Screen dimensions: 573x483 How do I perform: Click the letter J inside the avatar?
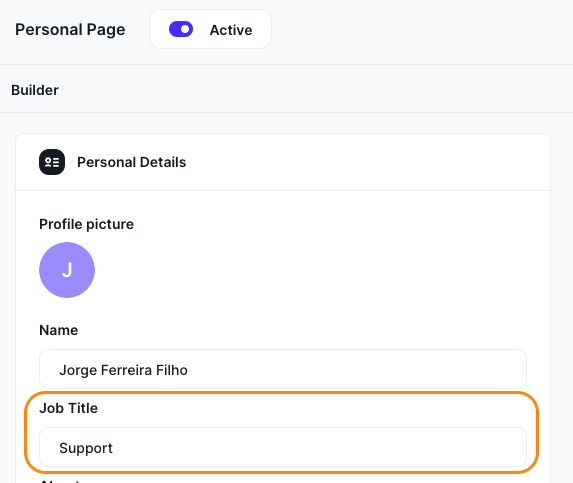(x=67, y=270)
